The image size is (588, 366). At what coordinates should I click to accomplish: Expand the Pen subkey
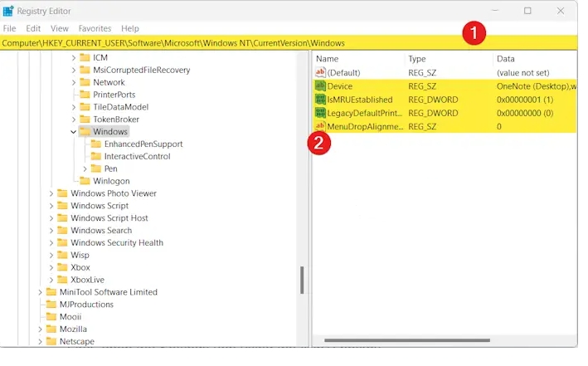(85, 169)
